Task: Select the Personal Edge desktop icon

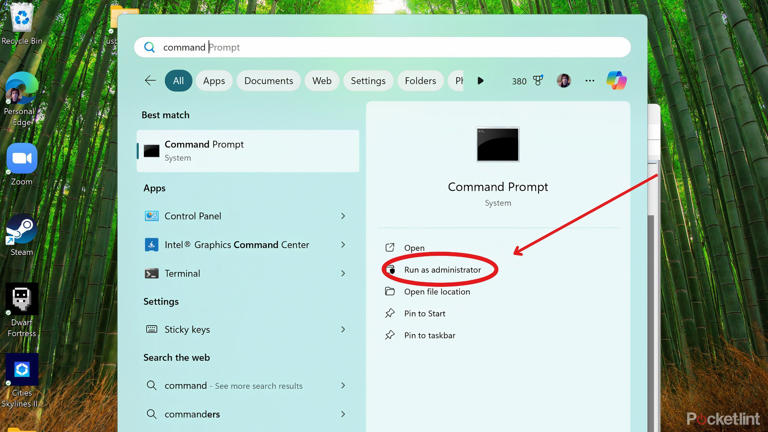Action: pos(21,99)
